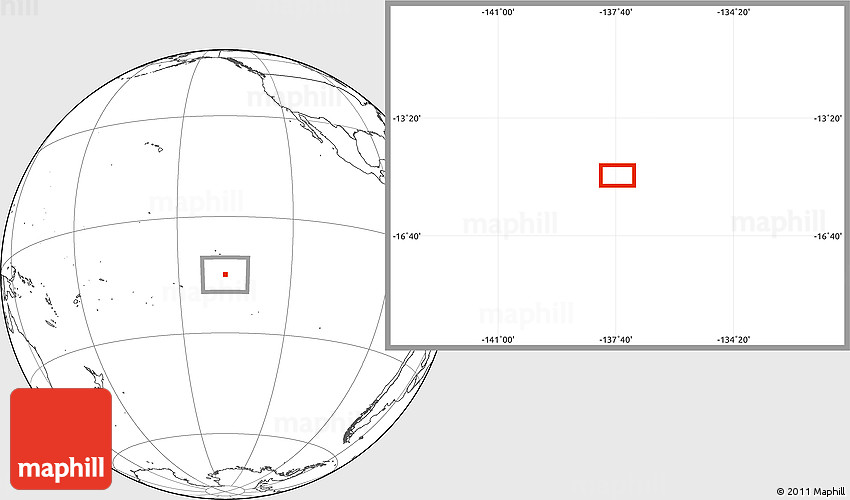This screenshot has height=500, width=850.
Task: Click the top -141°00' longitude label
Action: tap(498, 12)
